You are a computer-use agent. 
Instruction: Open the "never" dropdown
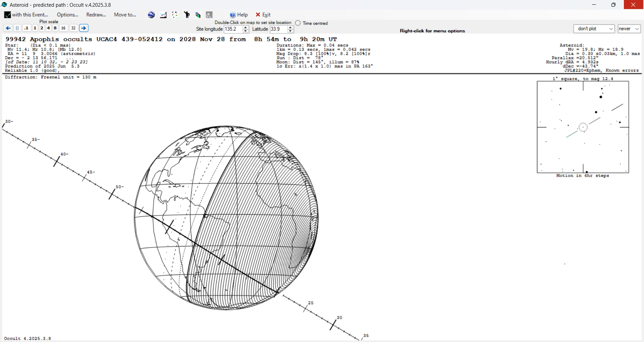(629, 29)
